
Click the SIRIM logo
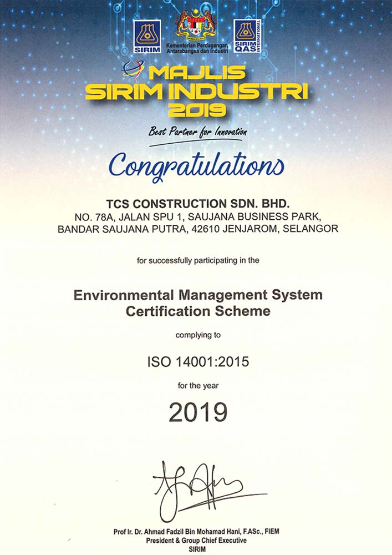(x=147, y=37)
